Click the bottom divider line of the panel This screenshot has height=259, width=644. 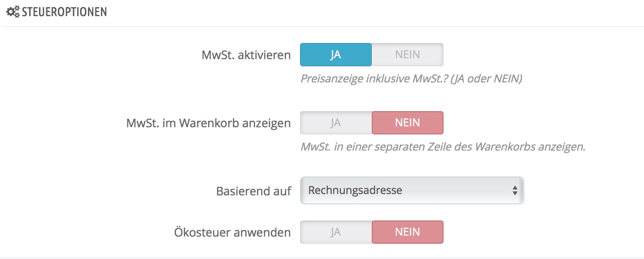[x=322, y=258]
